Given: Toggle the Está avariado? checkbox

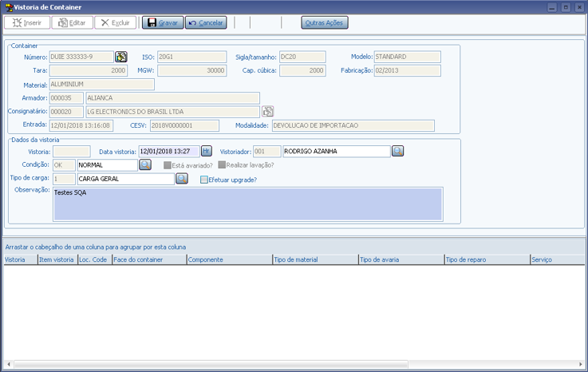Looking at the screenshot, I should pos(168,165).
